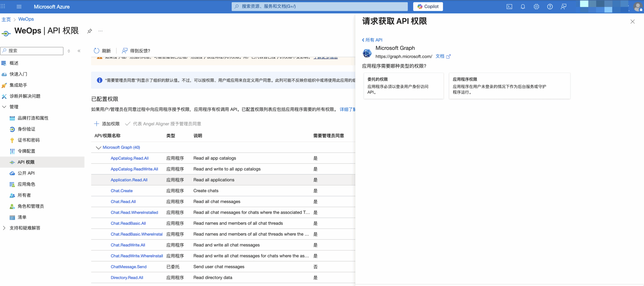Image resolution: width=644 pixels, height=286 pixels.
Task: Select 应用程序权限 card
Action: coord(509,86)
